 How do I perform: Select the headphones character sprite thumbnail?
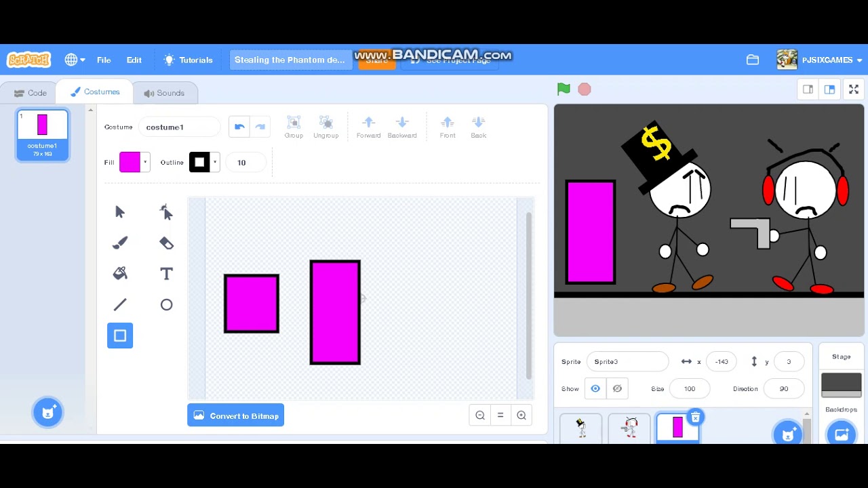(630, 428)
